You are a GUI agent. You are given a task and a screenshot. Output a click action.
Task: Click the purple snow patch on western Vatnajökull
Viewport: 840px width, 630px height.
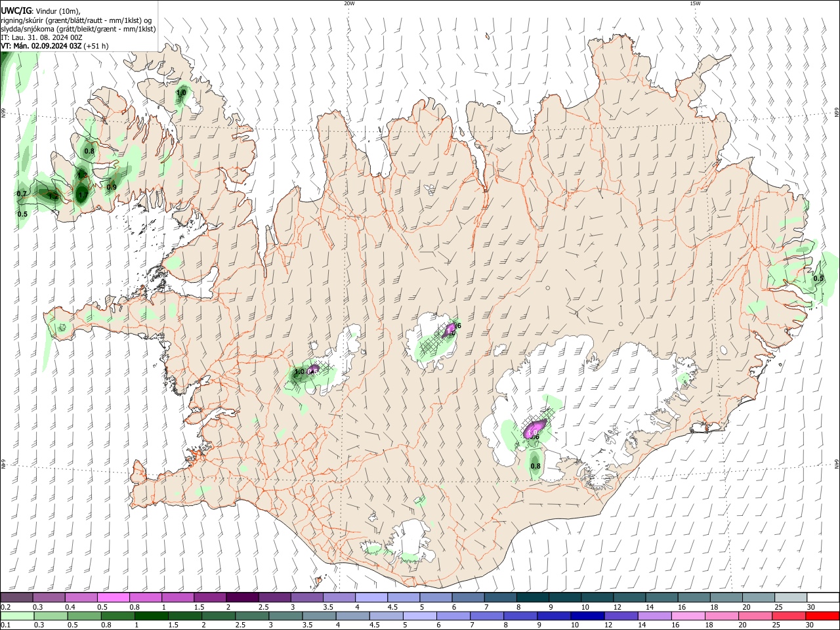(536, 427)
